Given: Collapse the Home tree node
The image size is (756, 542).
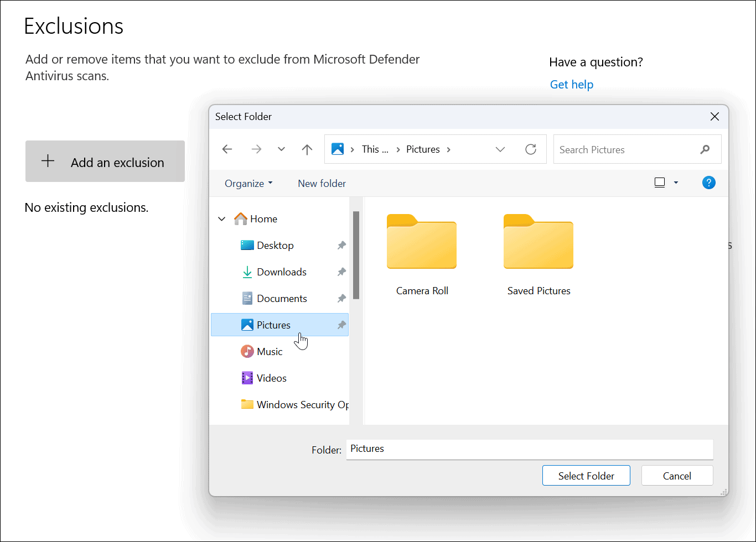Looking at the screenshot, I should pos(221,218).
